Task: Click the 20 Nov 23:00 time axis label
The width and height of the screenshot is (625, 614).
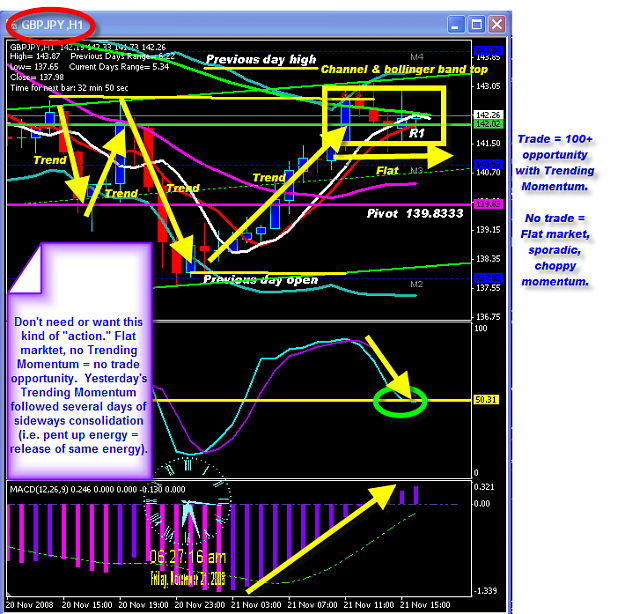Action: point(200,605)
